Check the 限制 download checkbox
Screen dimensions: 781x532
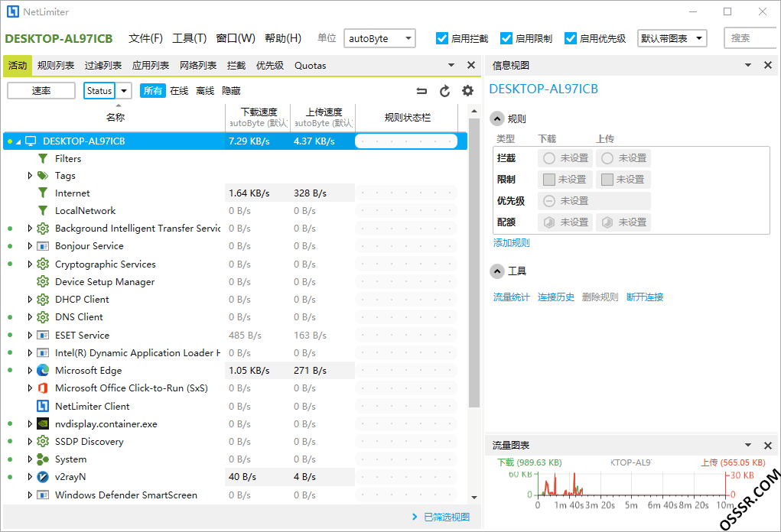click(x=549, y=180)
